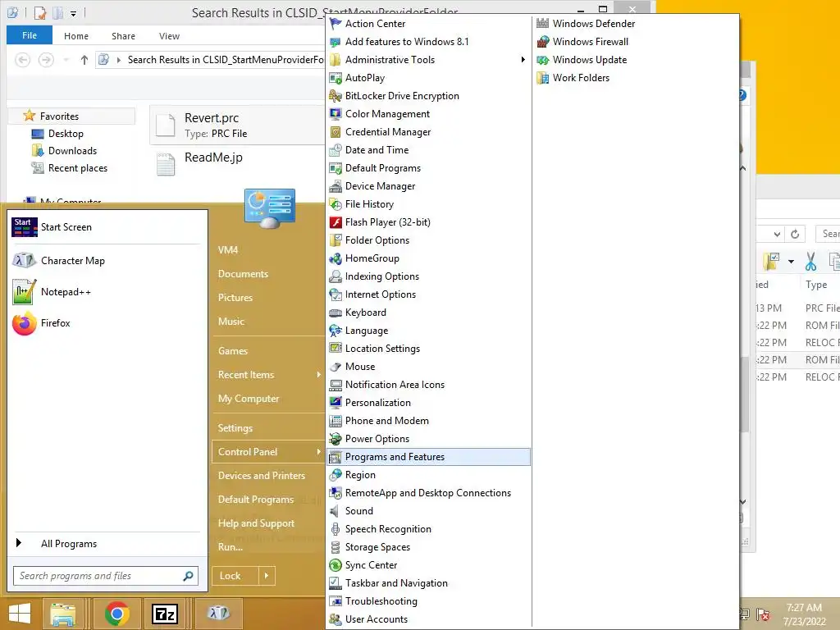Click the Device Manager icon
The height and width of the screenshot is (630, 840).
pyautogui.click(x=336, y=186)
